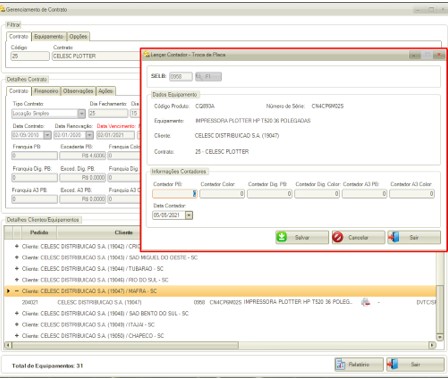Click the Contador Dig. Color input field
The width and height of the screenshot is (448, 379).
[x=317, y=194]
